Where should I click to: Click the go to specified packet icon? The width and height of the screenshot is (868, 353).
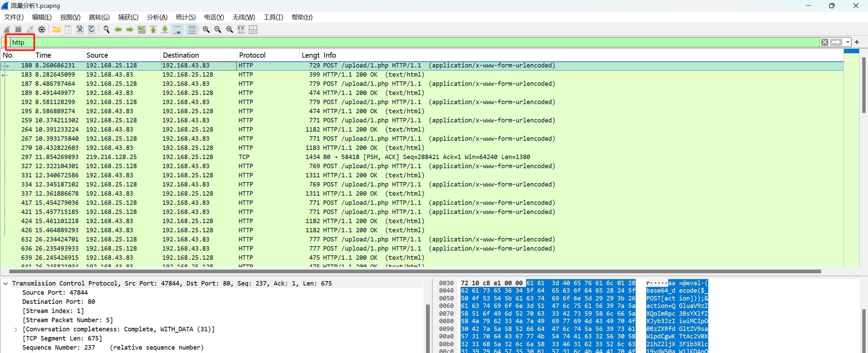[x=141, y=30]
